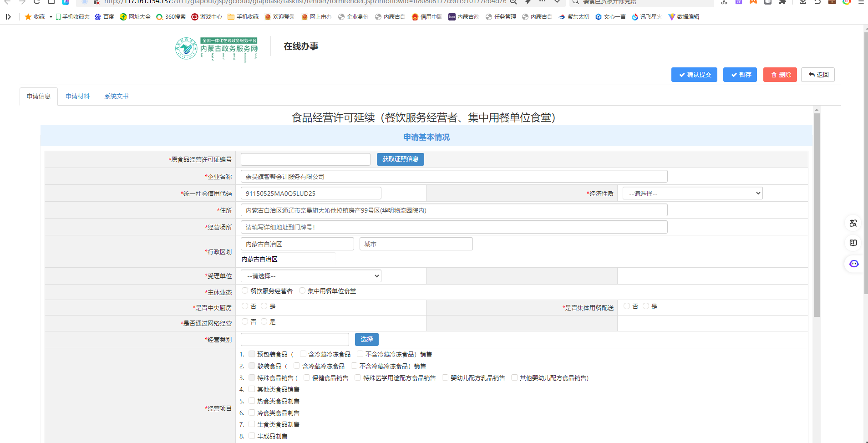Open the 百度 bookmark

104,17
